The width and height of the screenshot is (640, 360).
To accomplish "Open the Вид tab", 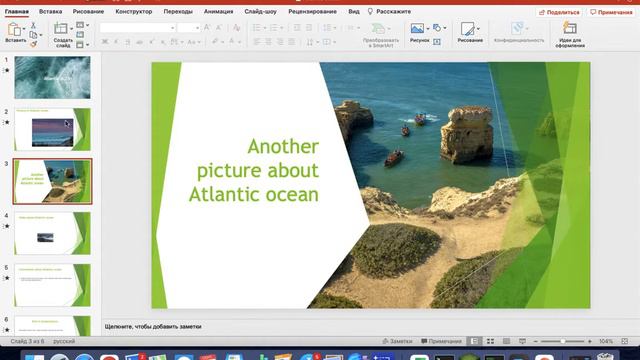I will [354, 11].
